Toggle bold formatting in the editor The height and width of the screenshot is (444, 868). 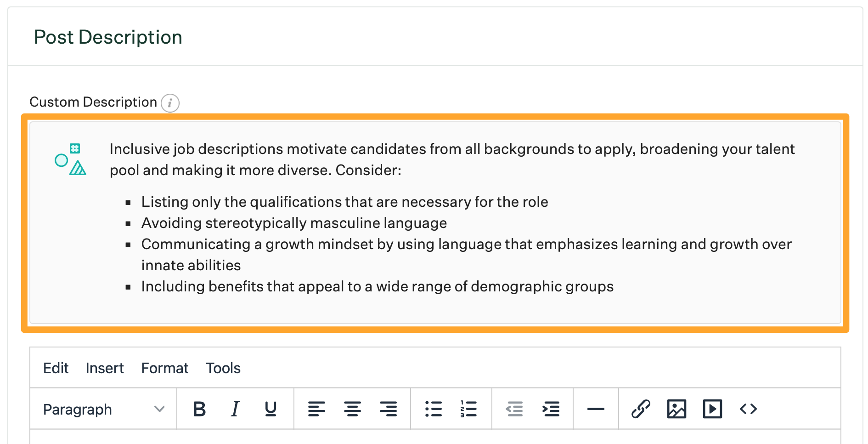[x=199, y=409]
